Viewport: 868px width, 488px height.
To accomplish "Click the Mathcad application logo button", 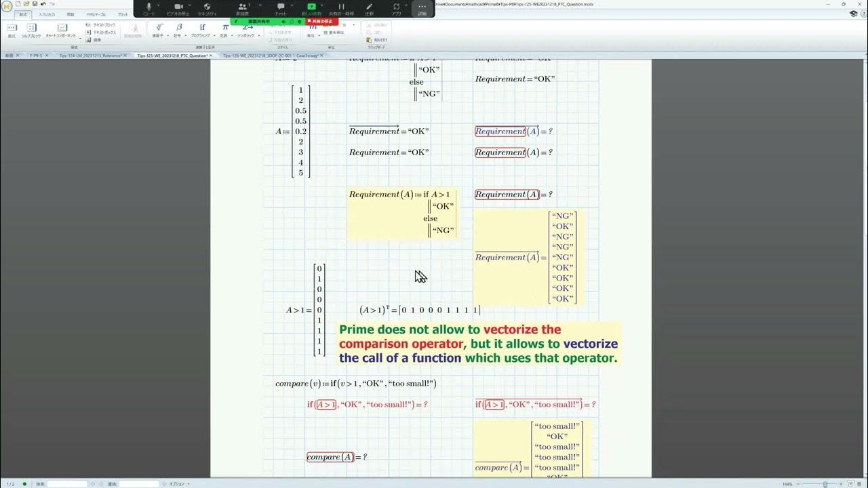I will click(x=7, y=5).
